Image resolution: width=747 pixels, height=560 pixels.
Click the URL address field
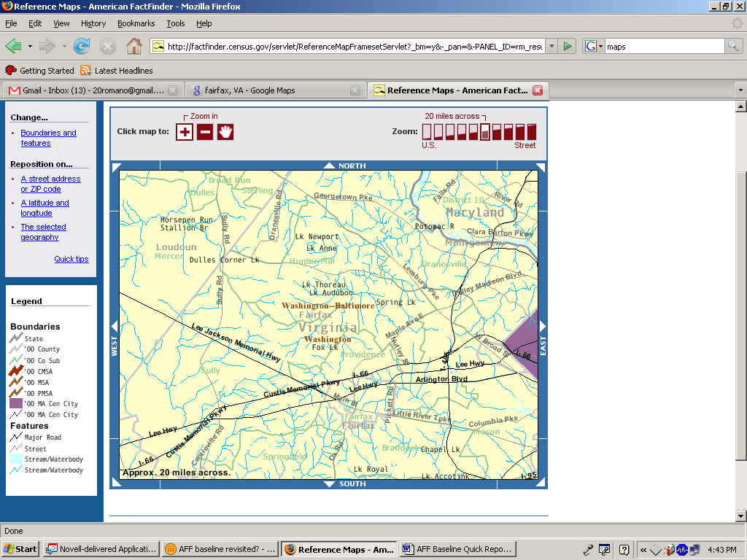pos(355,46)
